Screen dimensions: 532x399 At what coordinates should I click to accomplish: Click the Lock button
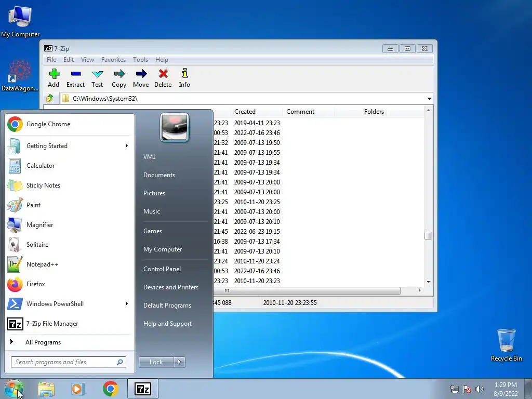(156, 362)
